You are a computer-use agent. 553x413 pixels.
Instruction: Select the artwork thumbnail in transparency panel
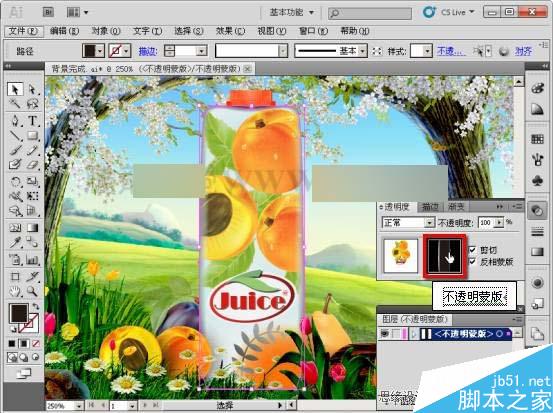401,255
